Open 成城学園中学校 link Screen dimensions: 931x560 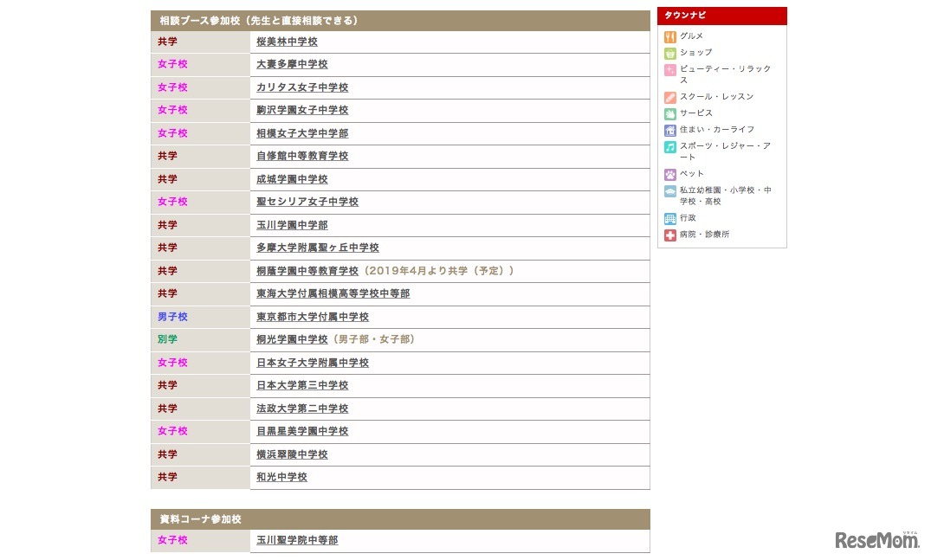(x=292, y=179)
